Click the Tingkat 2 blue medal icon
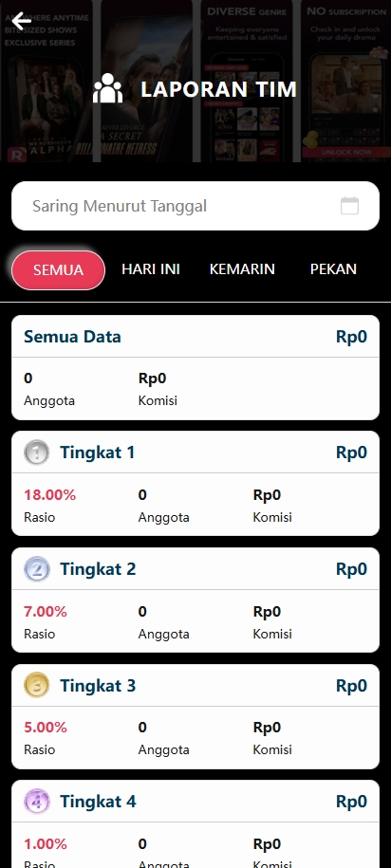391x868 pixels. 37,569
